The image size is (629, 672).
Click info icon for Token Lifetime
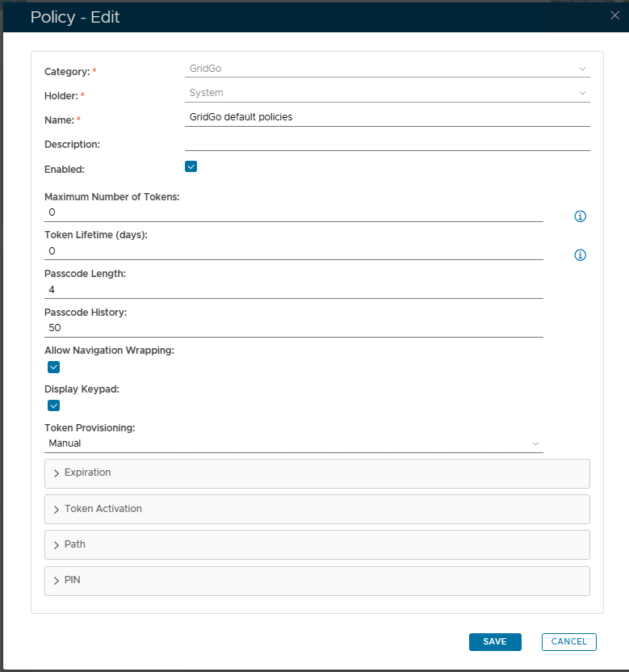point(580,255)
